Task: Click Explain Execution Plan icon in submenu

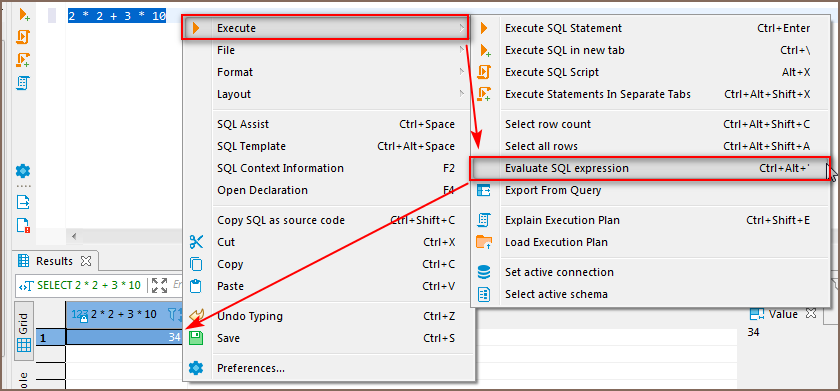Action: point(484,220)
